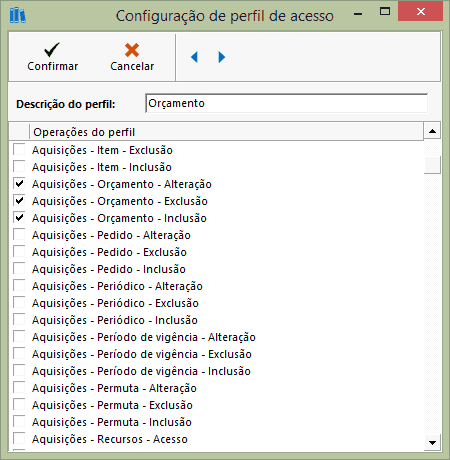The height and width of the screenshot is (460, 450).
Task: Click the scrollbar up arrow
Action: (432, 131)
